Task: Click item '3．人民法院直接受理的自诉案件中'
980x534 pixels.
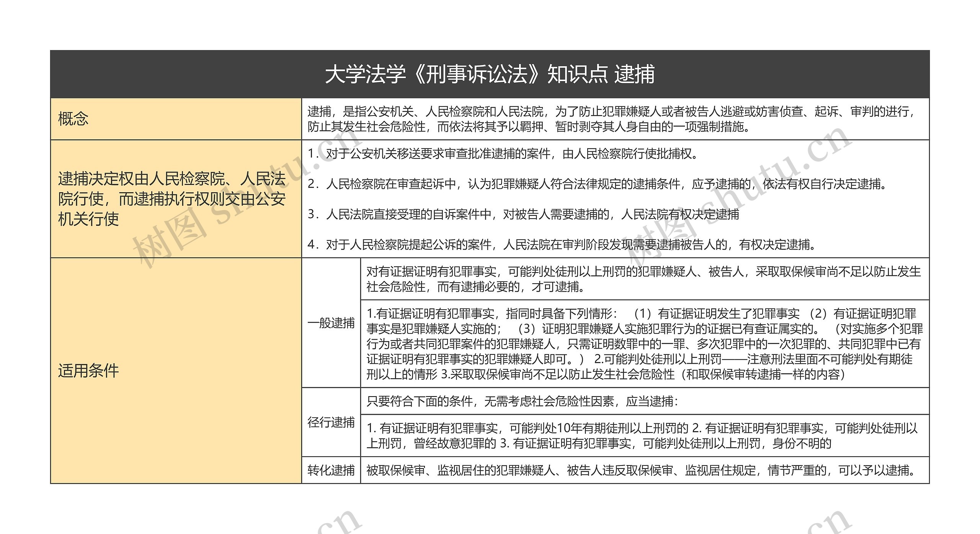Action: pos(523,214)
